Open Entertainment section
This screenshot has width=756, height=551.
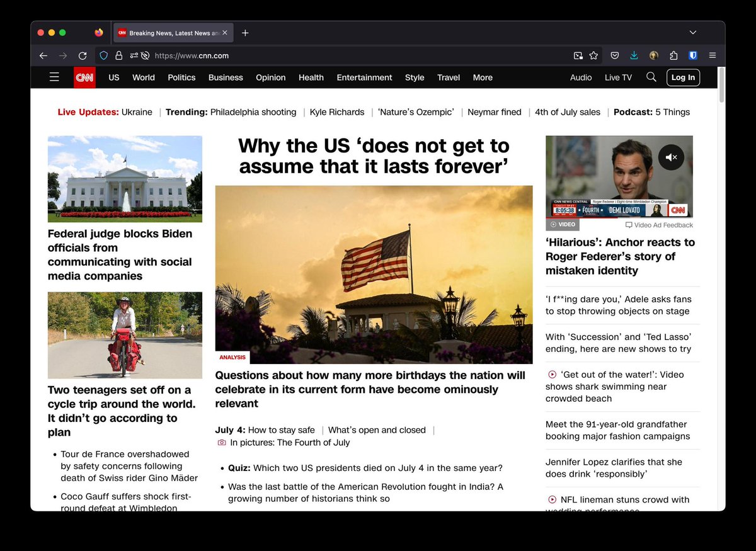tap(364, 77)
